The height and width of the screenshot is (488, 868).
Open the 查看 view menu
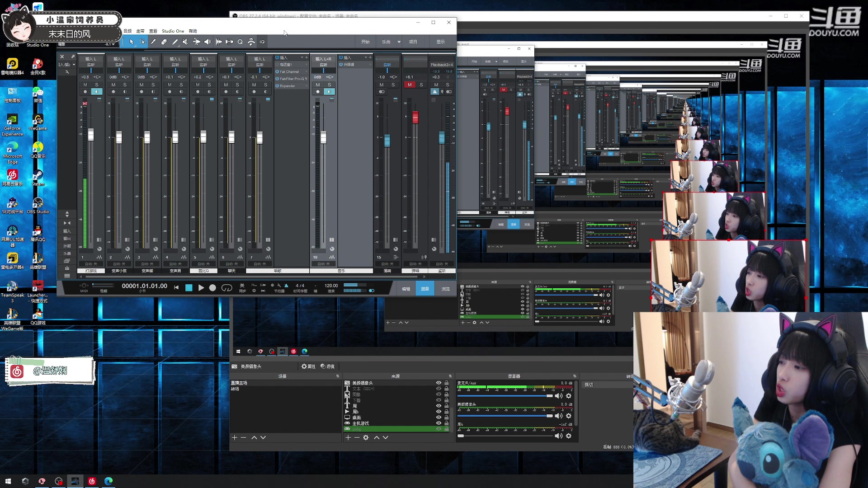coord(153,31)
